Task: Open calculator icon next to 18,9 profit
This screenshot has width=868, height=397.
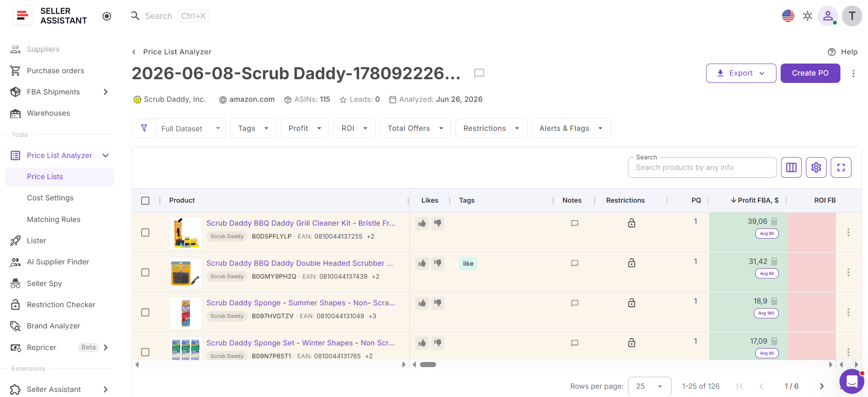Action: (774, 301)
